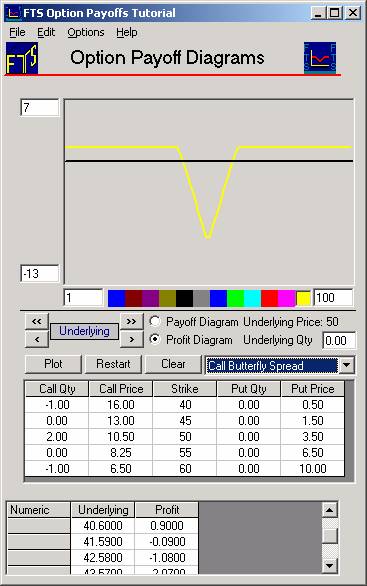Image resolution: width=367 pixels, height=586 pixels.
Task: Toggle the Underlying button
Action: 84,331
